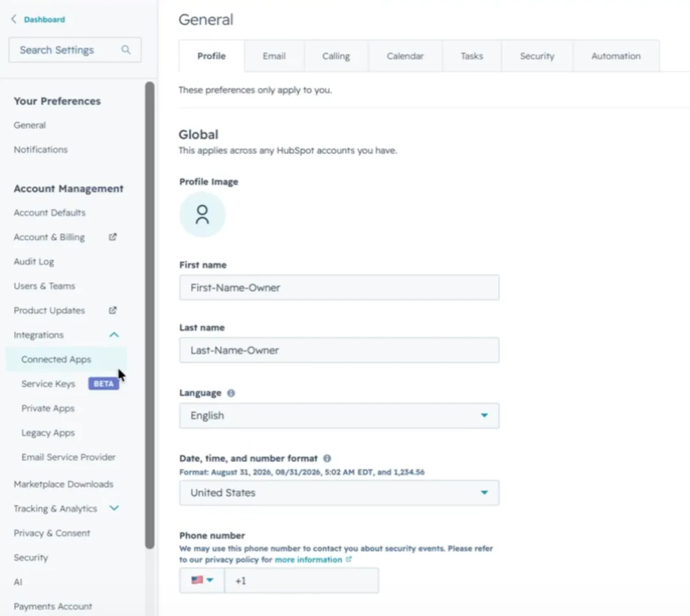Click info icon beside Date, time, and number format
The image size is (690, 616).
coord(327,459)
